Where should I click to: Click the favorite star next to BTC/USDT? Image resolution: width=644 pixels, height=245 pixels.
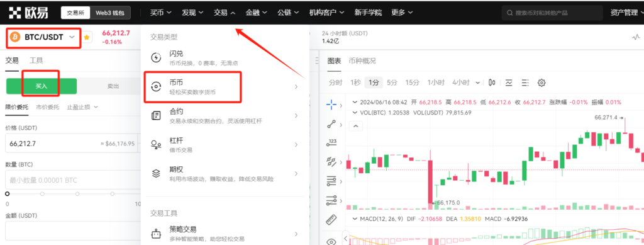point(87,37)
